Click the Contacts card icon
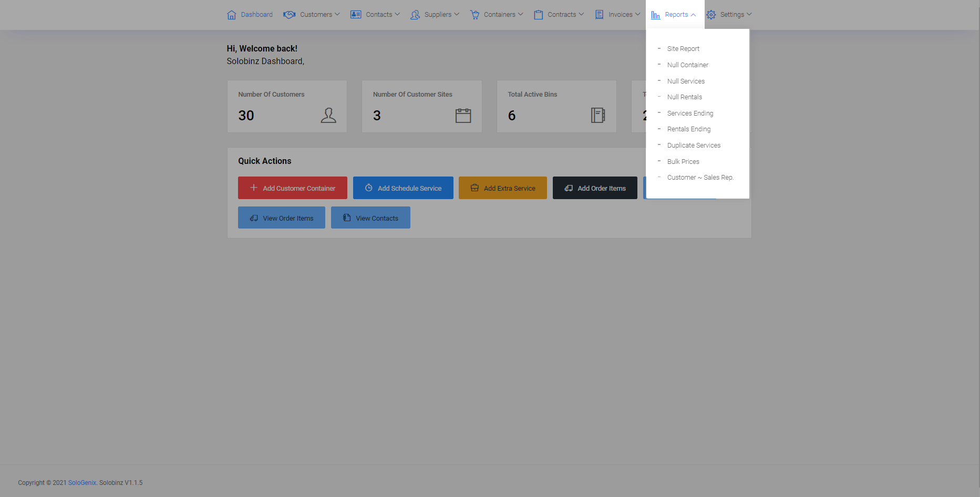Screen dimensions: 980x497 [x=356, y=15]
